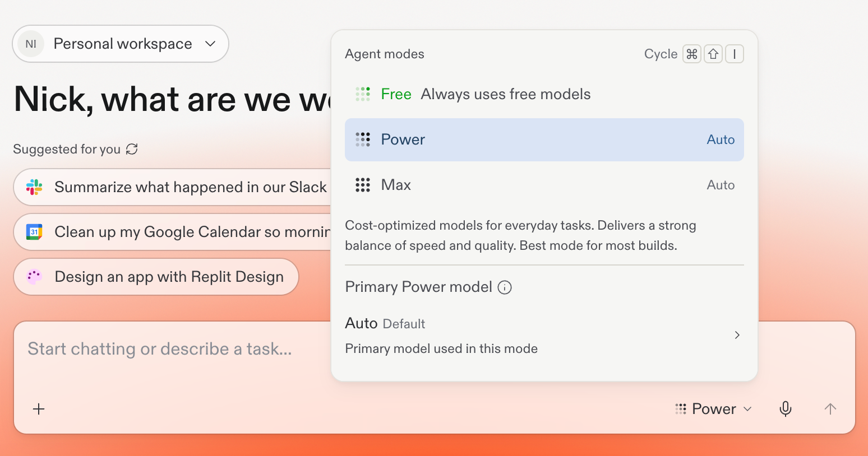Click the plus attachment icon

pyautogui.click(x=39, y=409)
